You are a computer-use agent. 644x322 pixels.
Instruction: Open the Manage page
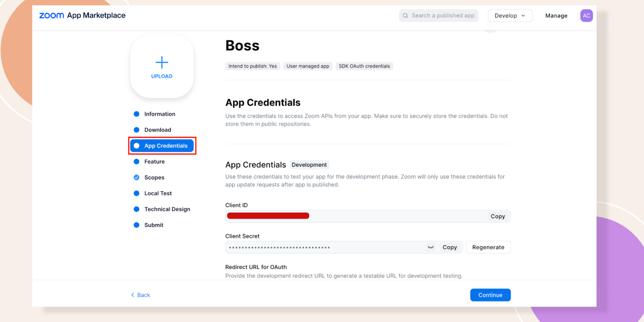click(556, 16)
